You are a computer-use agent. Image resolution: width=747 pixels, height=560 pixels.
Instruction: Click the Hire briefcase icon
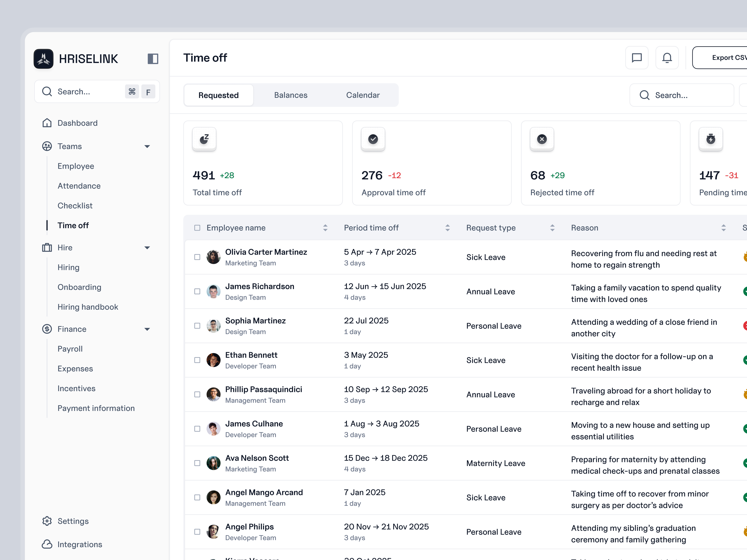(x=47, y=247)
